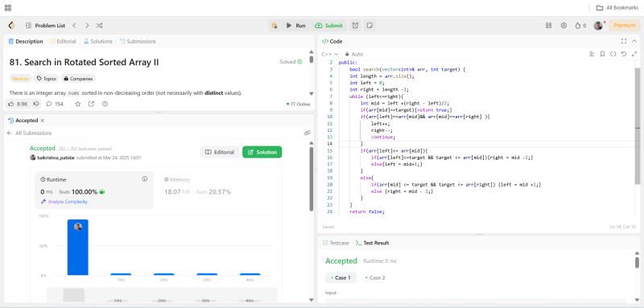Select the Accepted submission tab
The width and height of the screenshot is (644, 308).
tap(23, 121)
